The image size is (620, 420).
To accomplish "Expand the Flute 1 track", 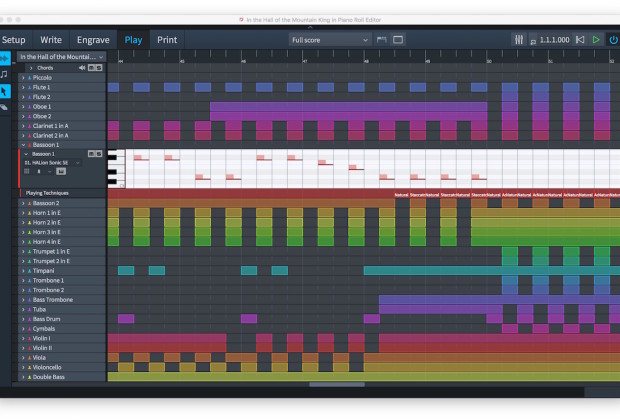I will pyautogui.click(x=23, y=87).
